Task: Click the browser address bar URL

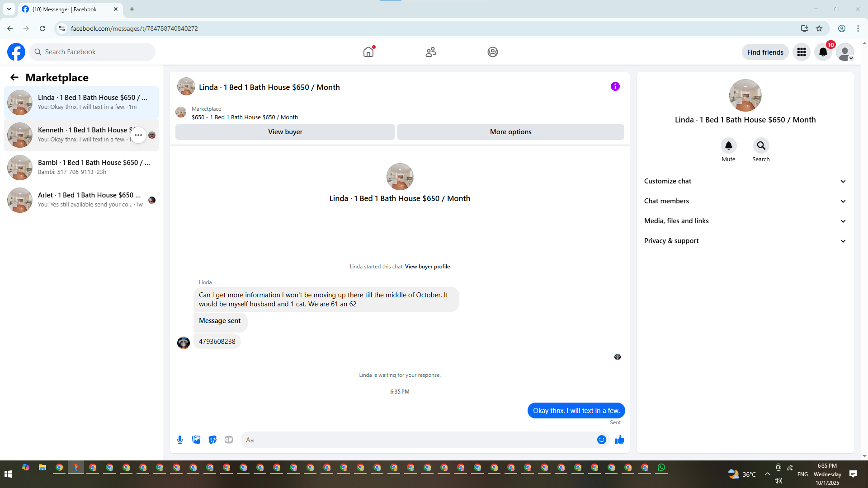Action: point(134,28)
